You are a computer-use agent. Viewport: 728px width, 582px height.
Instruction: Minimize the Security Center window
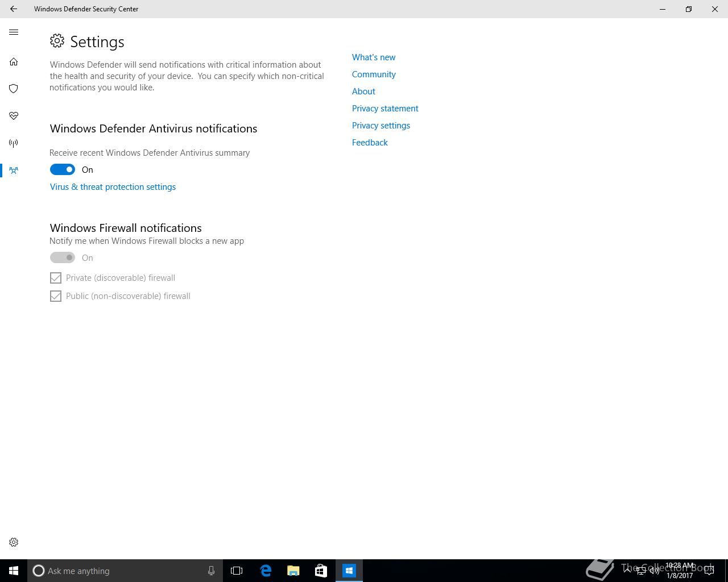point(663,9)
